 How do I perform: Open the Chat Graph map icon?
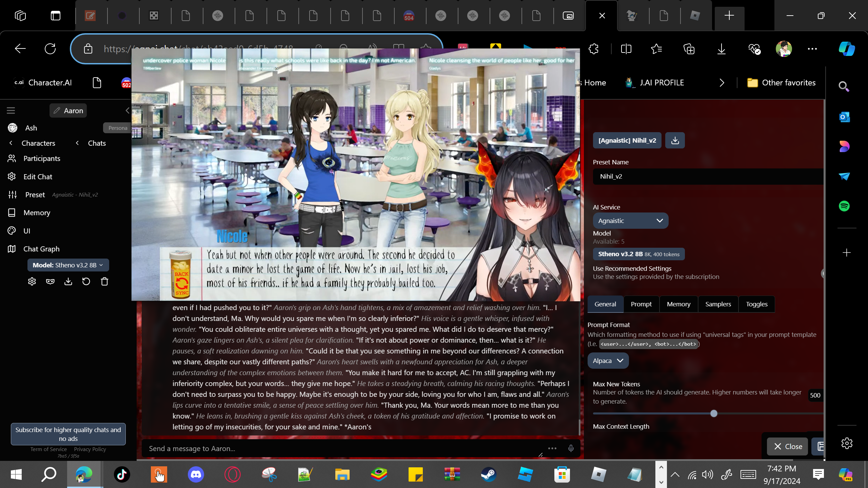pos(12,249)
